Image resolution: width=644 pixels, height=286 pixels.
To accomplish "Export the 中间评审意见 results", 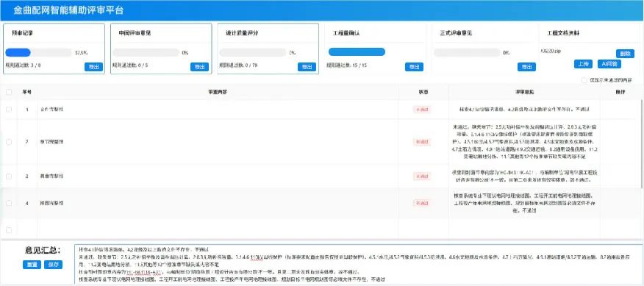I will 200,67.
